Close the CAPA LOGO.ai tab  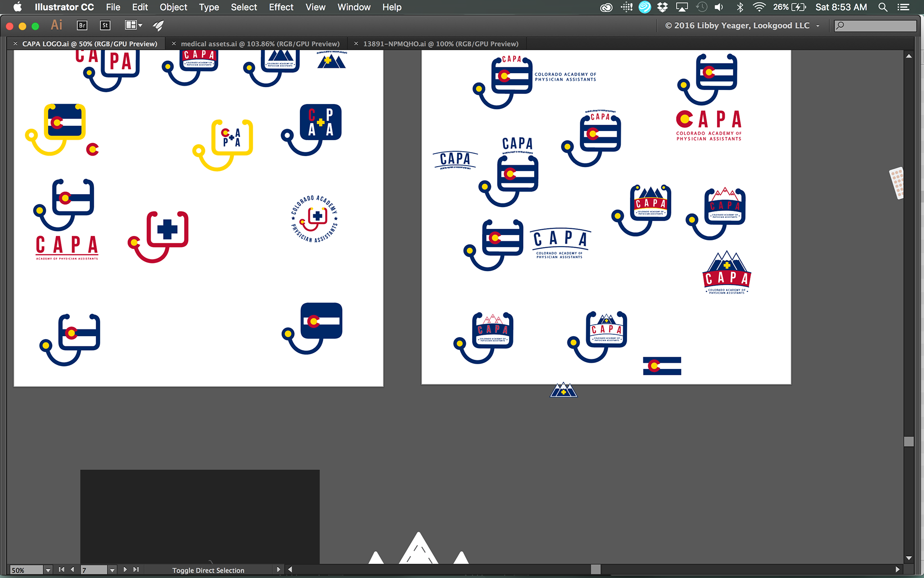pyautogui.click(x=15, y=43)
